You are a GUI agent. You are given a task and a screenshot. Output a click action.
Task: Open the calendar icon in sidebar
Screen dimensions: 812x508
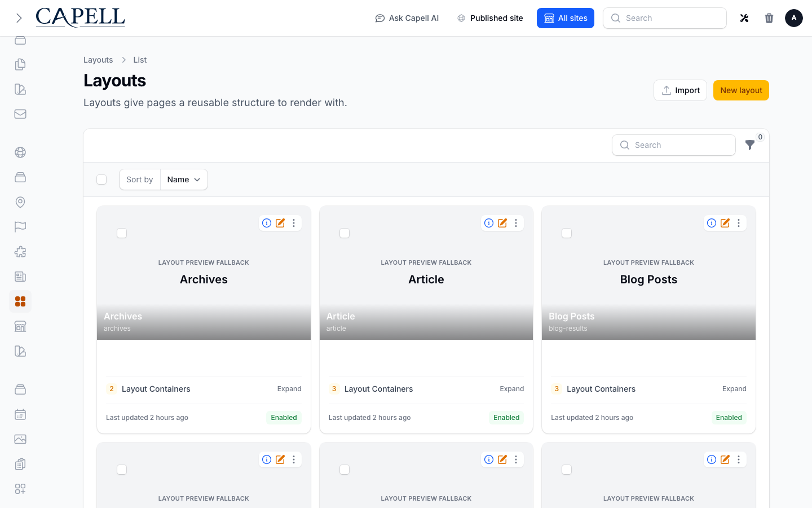point(20,414)
